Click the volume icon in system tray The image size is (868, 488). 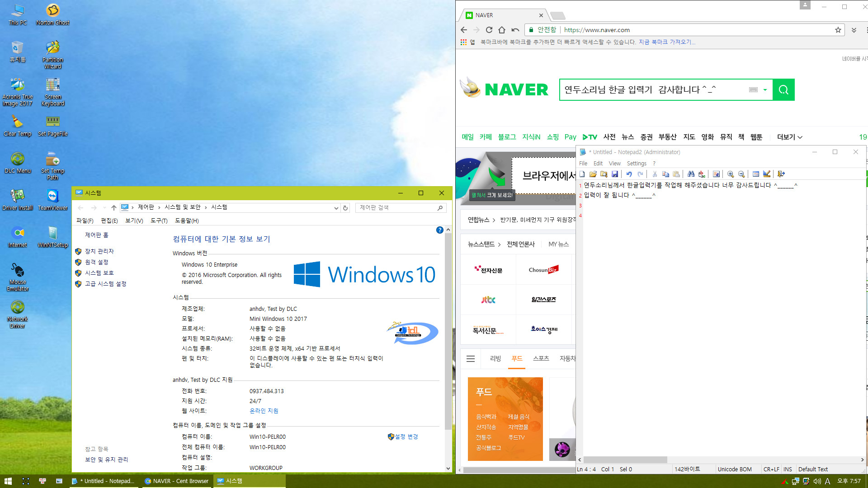pyautogui.click(x=817, y=481)
